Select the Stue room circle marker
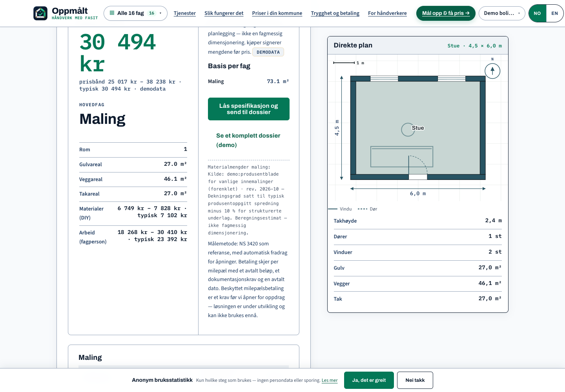 tap(408, 130)
